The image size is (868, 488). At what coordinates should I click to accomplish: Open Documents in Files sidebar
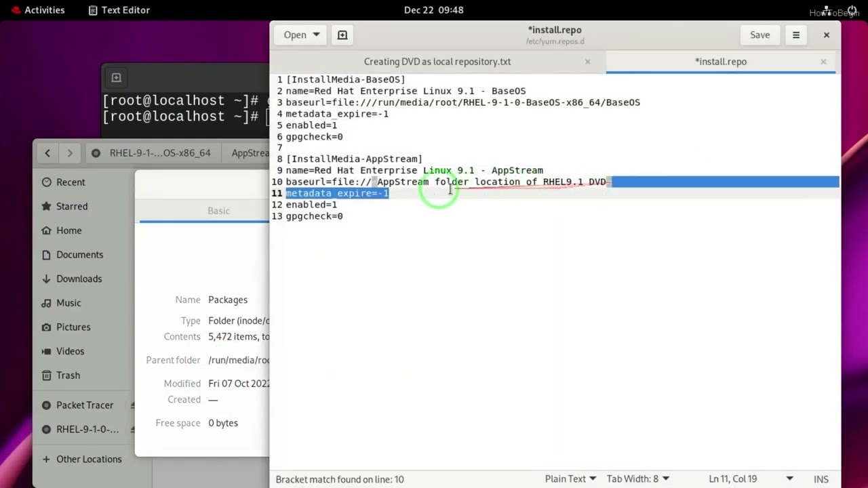click(80, 255)
